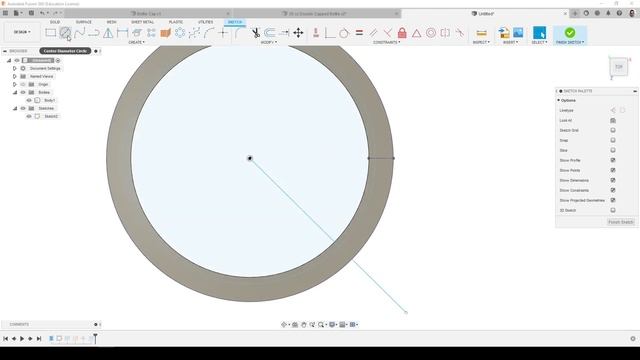Screen dimensions: 640x360
Task: Click the Measure ruler icon
Action: (481, 33)
